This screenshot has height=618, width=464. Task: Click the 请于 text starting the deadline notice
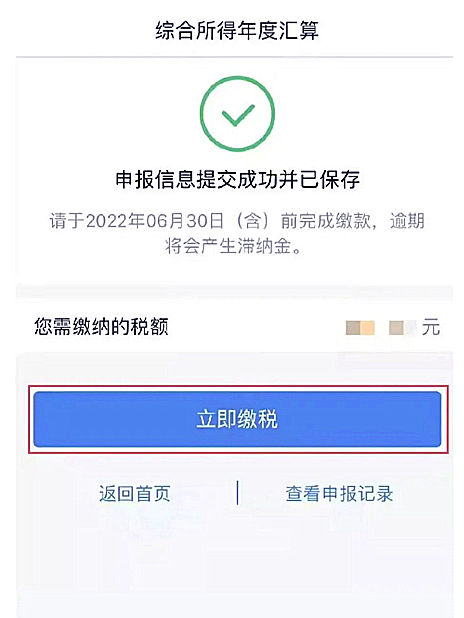67,221
